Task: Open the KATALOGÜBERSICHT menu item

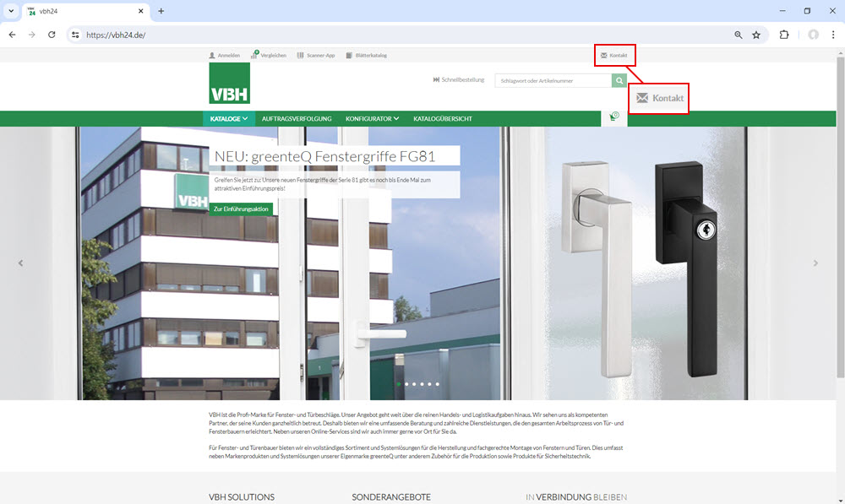Action: coord(443,118)
